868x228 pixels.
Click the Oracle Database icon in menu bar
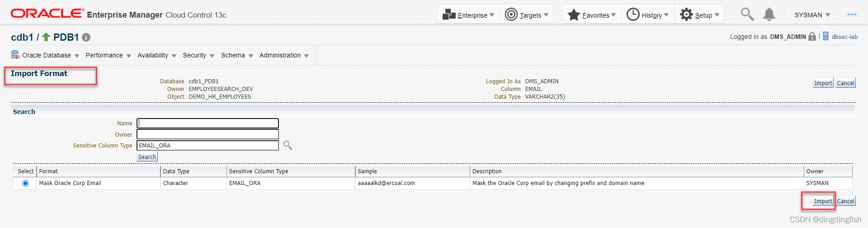coord(15,55)
